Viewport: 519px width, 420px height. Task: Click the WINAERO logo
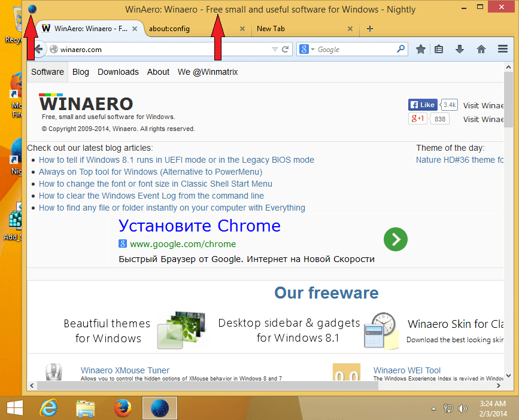[86, 102]
